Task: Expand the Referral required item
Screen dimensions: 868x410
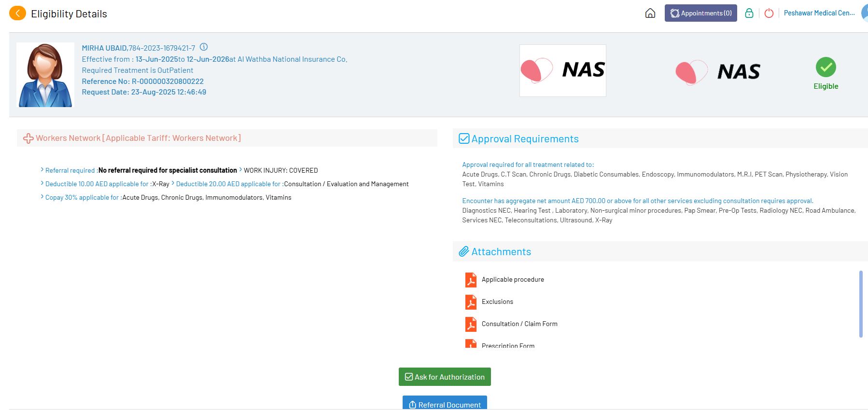Action: pyautogui.click(x=42, y=170)
